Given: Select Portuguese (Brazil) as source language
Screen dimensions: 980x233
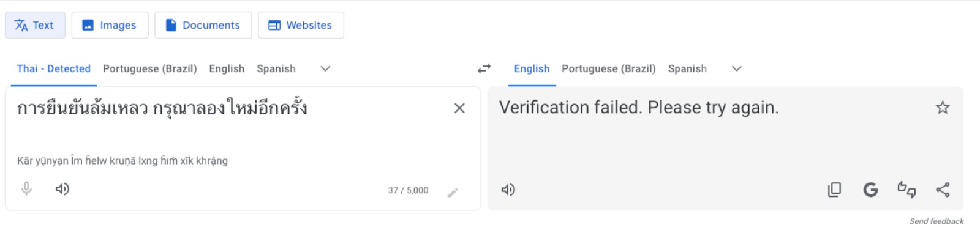Looking at the screenshot, I should [x=150, y=69].
